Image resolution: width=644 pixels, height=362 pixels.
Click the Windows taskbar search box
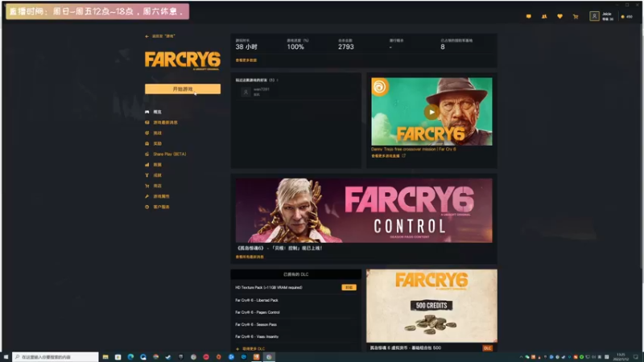pyautogui.click(x=56, y=357)
